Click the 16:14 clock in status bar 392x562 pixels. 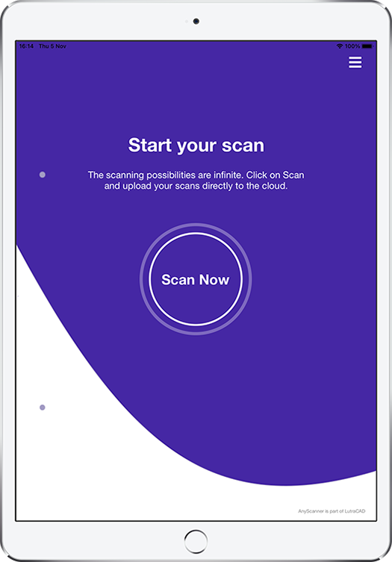tap(26, 46)
